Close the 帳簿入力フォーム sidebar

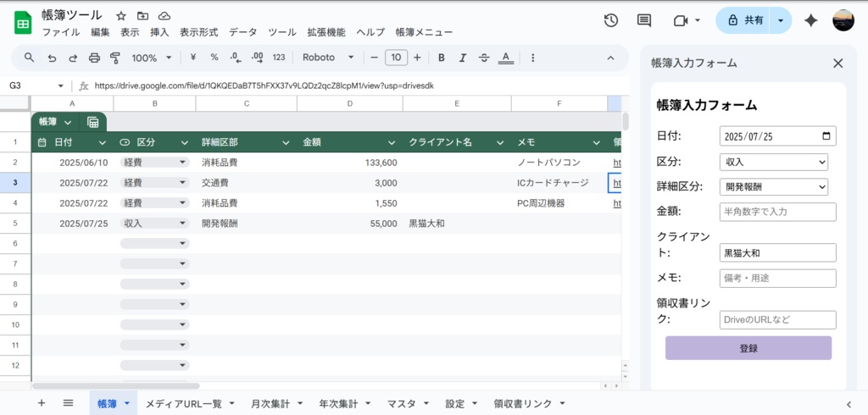838,63
